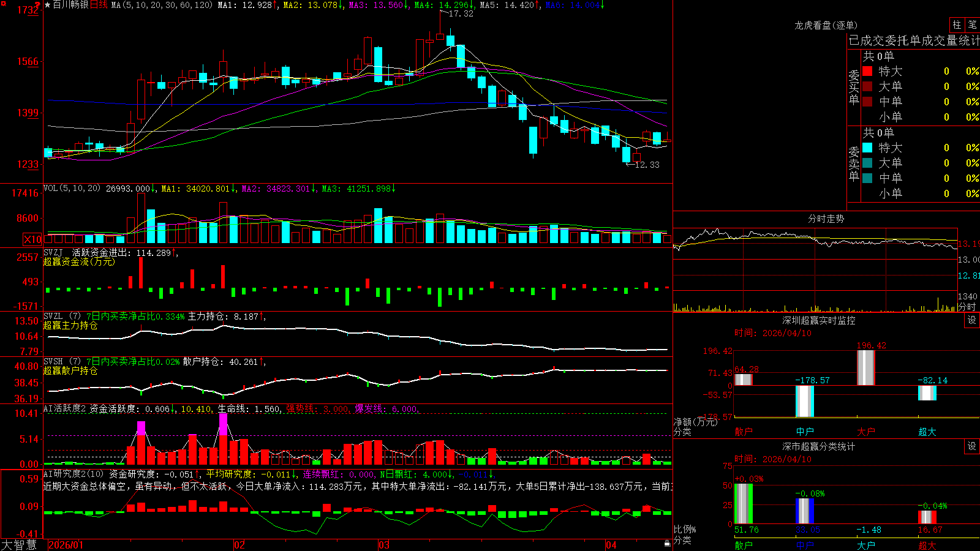The height and width of the screenshot is (551, 980).
Task: Click 已成交委托单成交量统计 header
Action: pyautogui.click(x=914, y=41)
